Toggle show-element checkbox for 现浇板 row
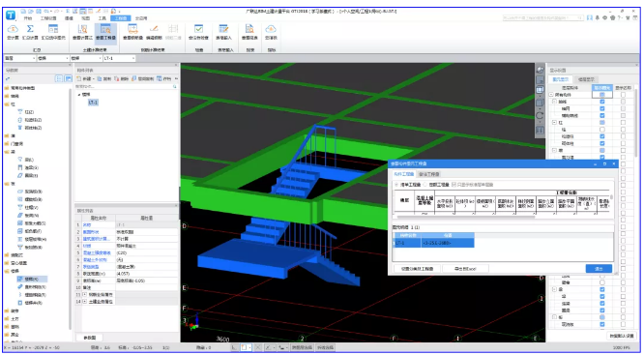This screenshot has width=644, height=355. click(x=602, y=324)
